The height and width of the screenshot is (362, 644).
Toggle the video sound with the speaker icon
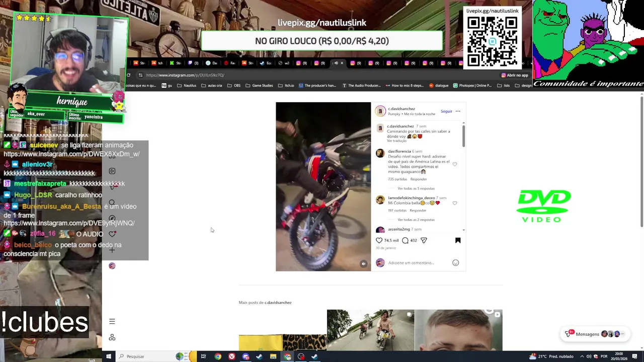[x=363, y=263]
